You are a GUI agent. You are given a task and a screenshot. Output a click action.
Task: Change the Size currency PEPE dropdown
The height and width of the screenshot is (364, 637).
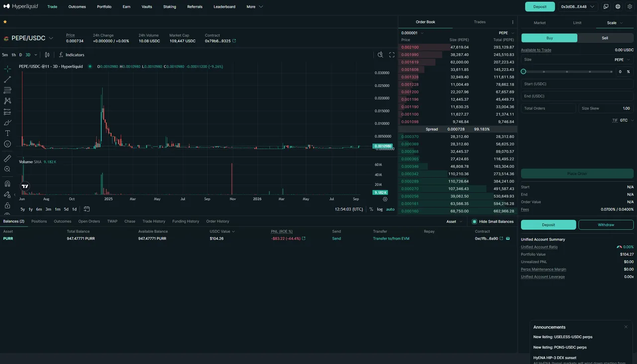coord(623,60)
